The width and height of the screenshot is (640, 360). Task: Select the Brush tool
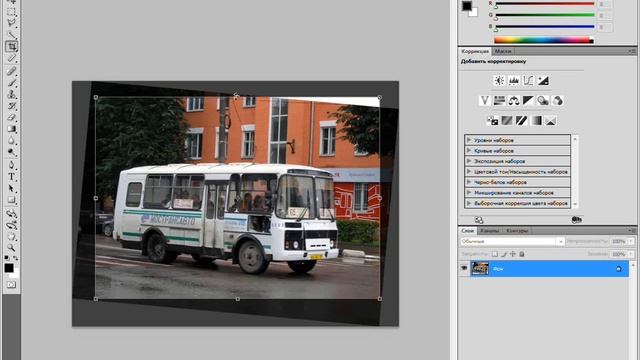[x=11, y=83]
